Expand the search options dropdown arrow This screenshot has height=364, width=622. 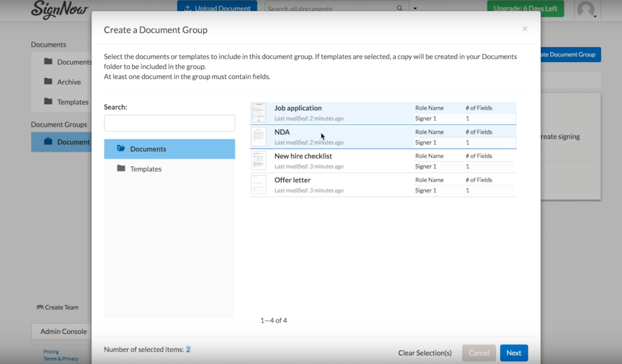click(x=415, y=8)
